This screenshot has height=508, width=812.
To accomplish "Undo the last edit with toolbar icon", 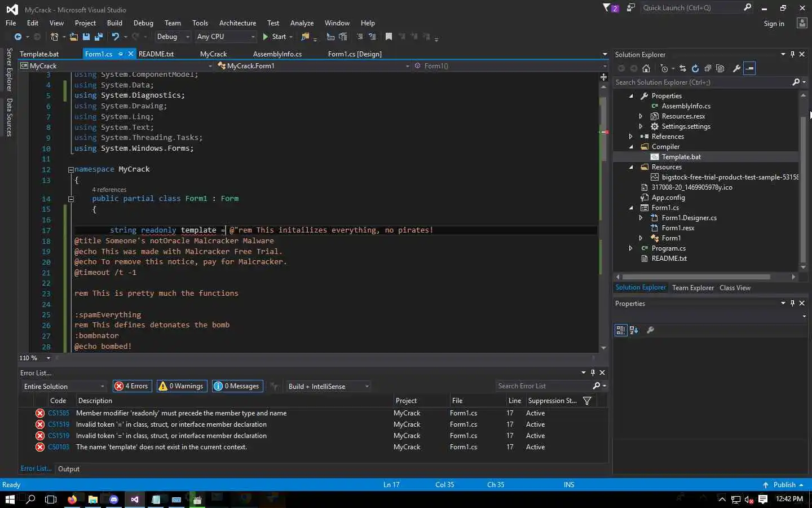I will point(116,37).
